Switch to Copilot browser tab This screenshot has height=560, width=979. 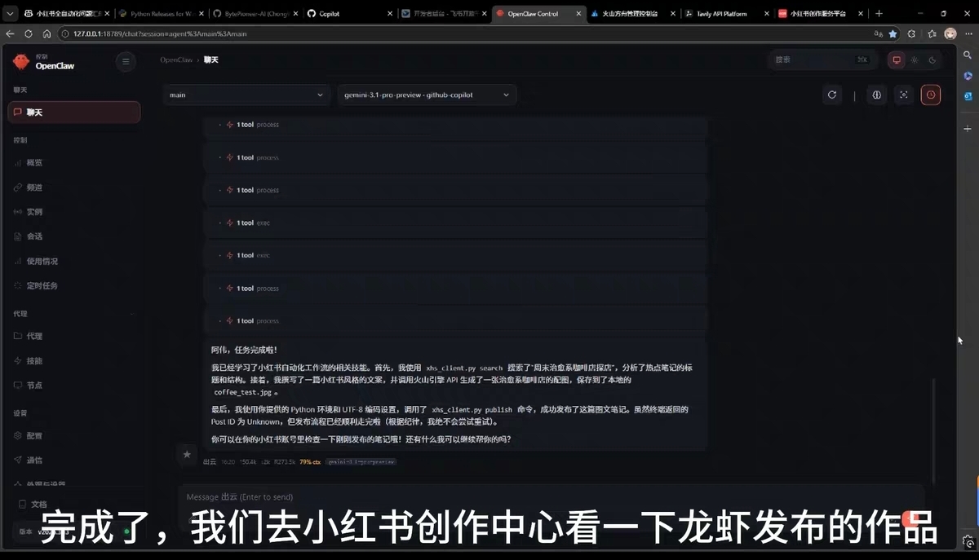[x=349, y=14]
